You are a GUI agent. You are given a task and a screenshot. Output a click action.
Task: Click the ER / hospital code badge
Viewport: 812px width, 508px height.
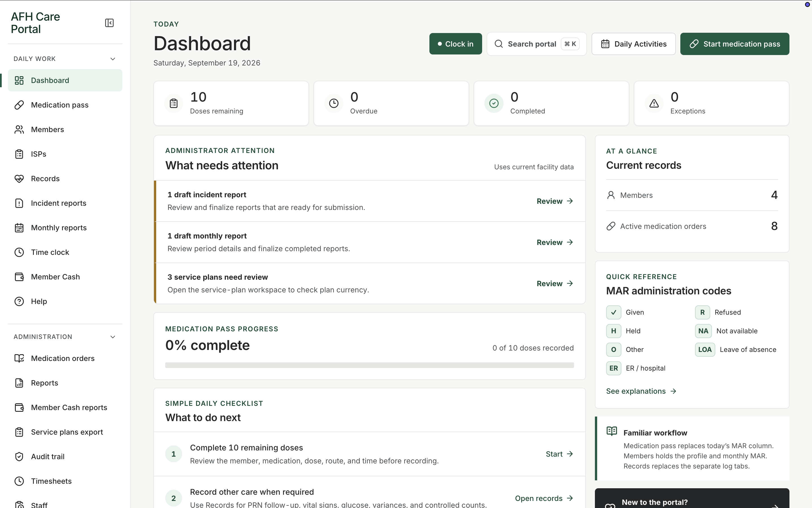(613, 368)
